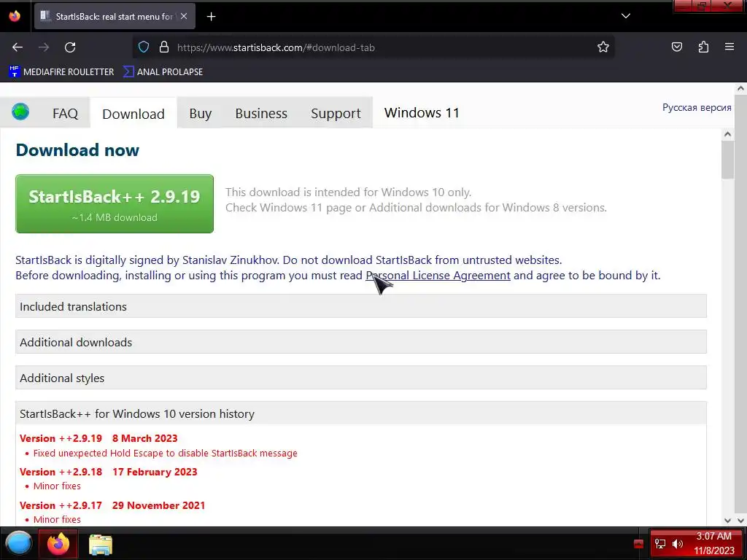The image size is (747, 560).
Task: Open the Pocket save icon
Action: 676,47
